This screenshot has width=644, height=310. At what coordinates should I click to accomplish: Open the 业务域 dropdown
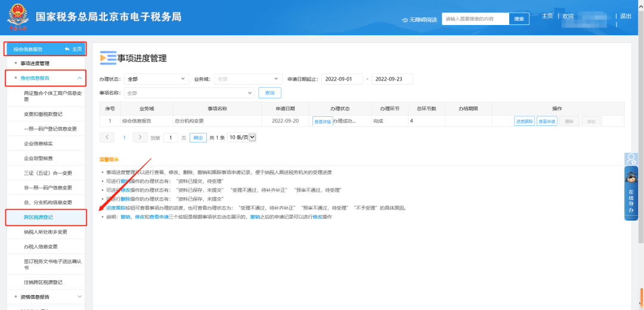pyautogui.click(x=249, y=79)
